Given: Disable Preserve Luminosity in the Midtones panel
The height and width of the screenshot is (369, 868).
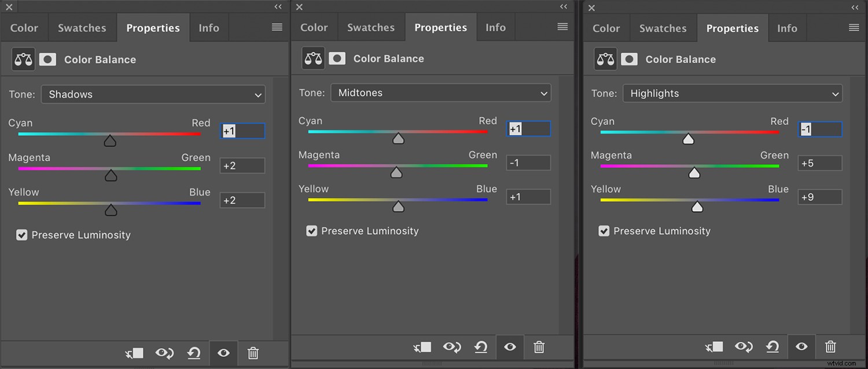Looking at the screenshot, I should [x=312, y=231].
